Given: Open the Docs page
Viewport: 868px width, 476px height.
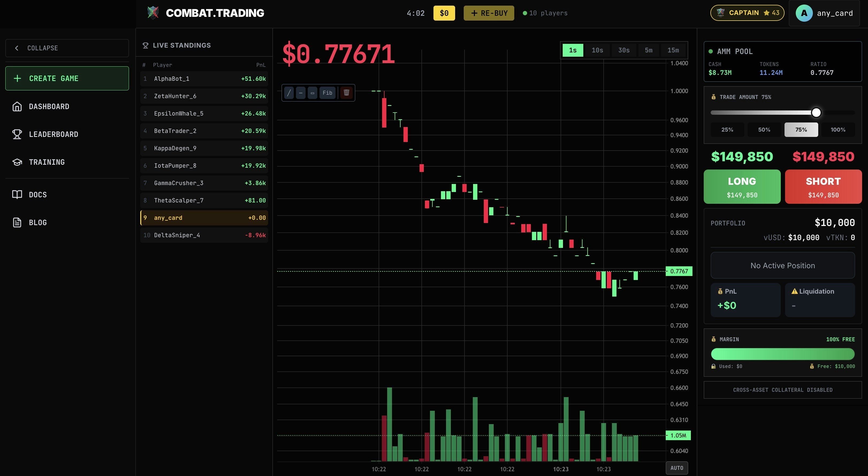Looking at the screenshot, I should coord(38,194).
